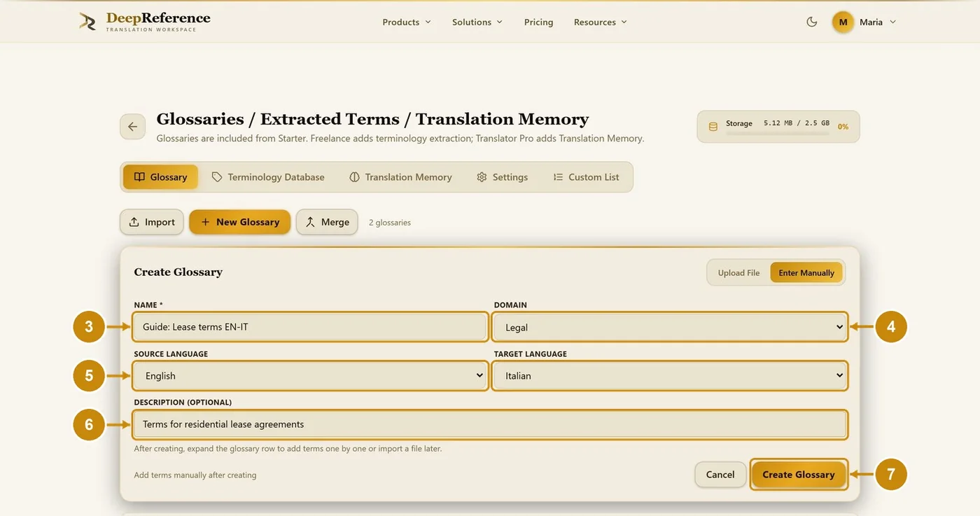This screenshot has width=980, height=516.
Task: Click the storage database icon
Action: [713, 127]
